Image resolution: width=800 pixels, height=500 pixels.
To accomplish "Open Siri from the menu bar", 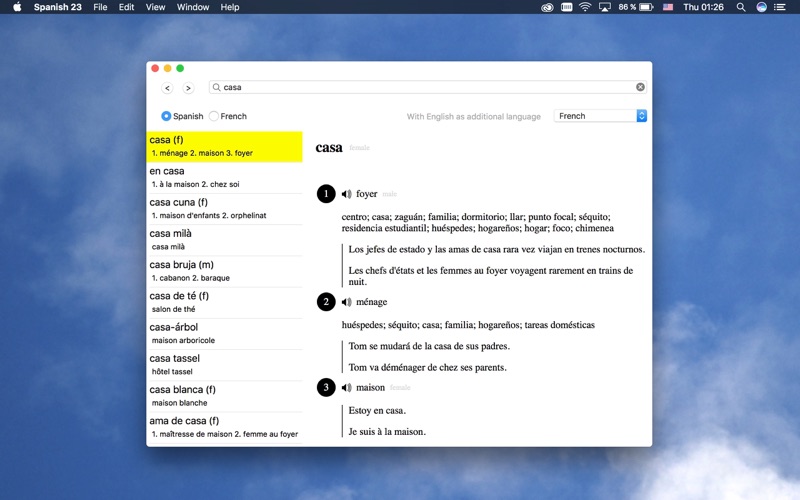I will point(761,7).
